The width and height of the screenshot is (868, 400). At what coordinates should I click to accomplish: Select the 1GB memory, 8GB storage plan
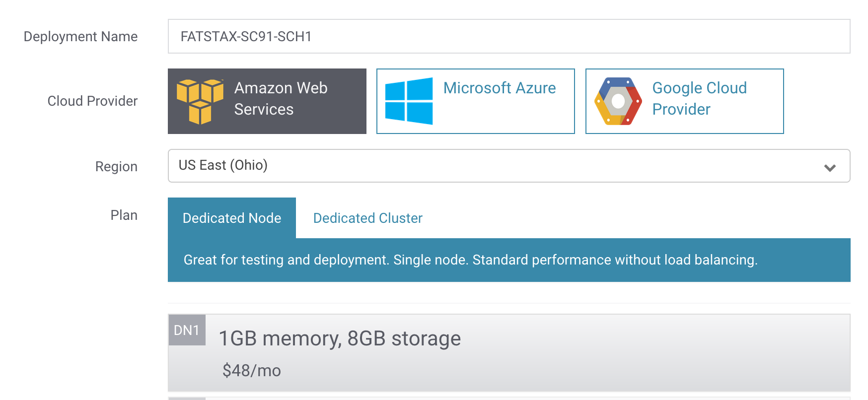click(340, 338)
